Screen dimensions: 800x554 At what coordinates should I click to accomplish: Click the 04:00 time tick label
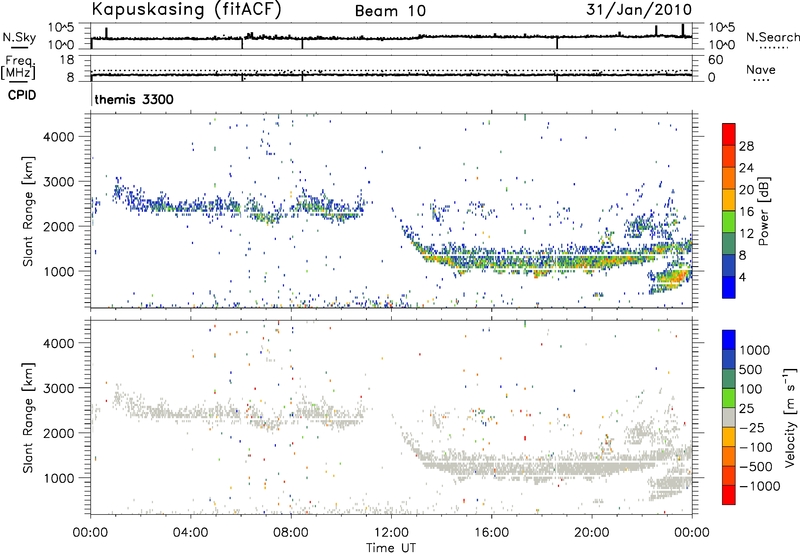(x=190, y=533)
